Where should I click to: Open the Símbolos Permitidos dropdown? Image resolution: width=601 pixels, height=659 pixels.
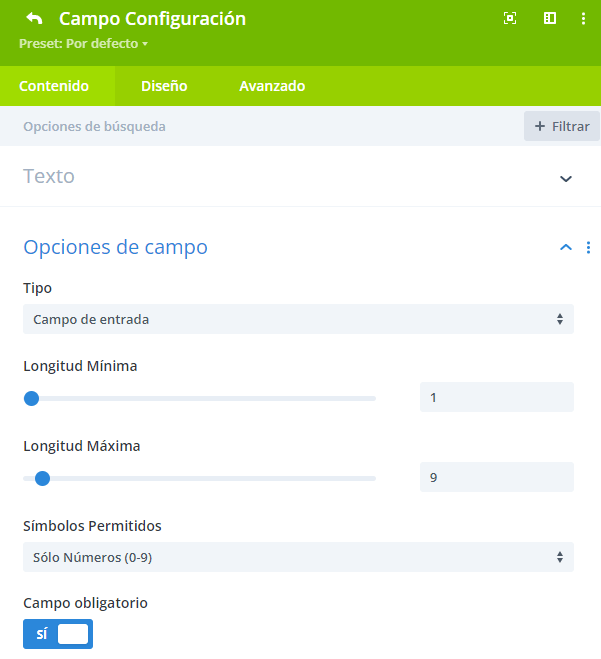pos(298,557)
